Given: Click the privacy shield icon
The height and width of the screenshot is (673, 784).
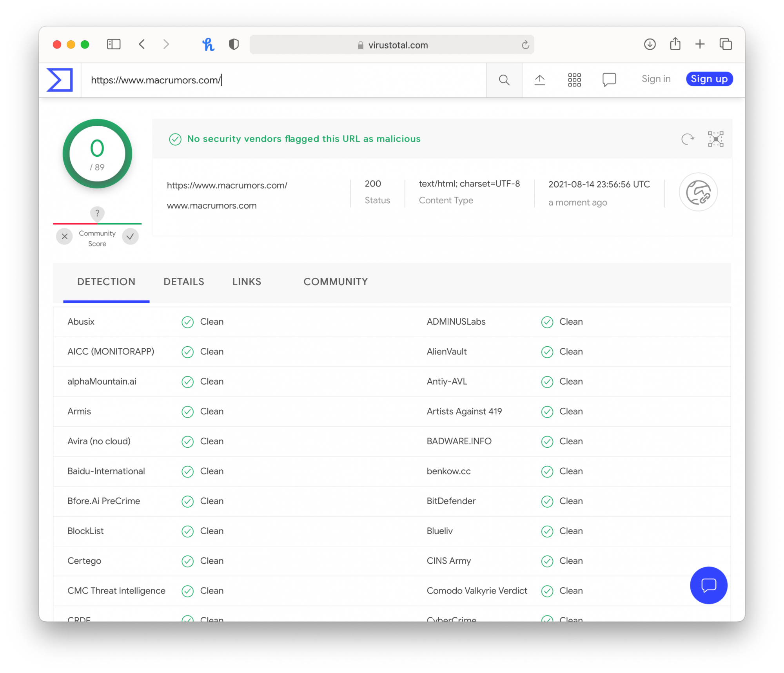Looking at the screenshot, I should click(x=234, y=44).
